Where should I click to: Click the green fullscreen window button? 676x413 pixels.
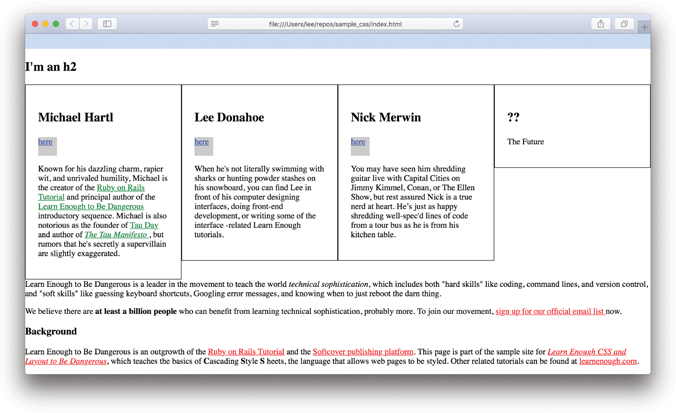point(56,24)
